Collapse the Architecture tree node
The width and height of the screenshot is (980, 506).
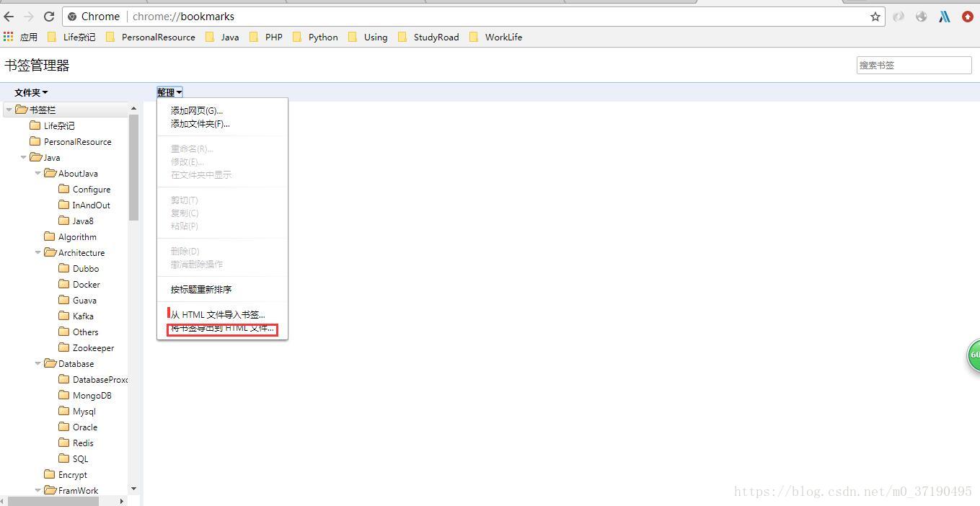[x=38, y=252]
